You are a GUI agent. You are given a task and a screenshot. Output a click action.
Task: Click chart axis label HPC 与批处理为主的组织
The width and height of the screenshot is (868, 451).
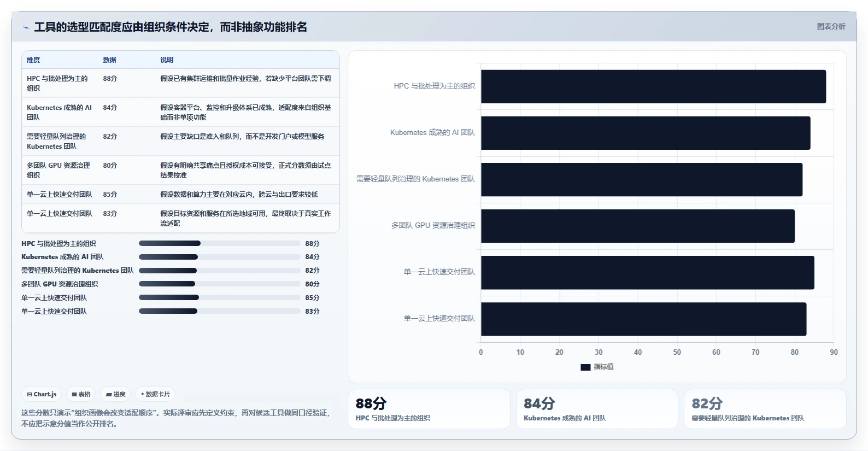(435, 86)
